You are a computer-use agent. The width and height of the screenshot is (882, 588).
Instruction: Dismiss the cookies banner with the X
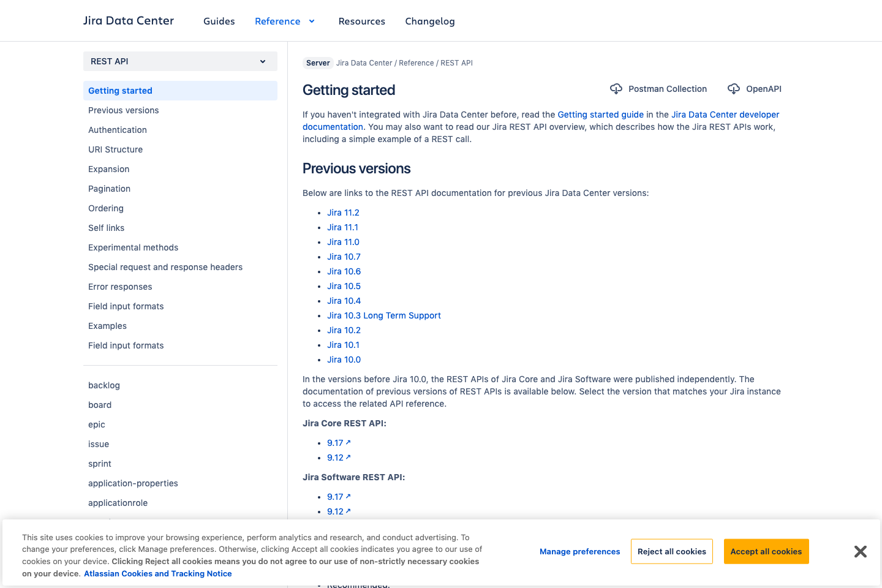tap(860, 551)
